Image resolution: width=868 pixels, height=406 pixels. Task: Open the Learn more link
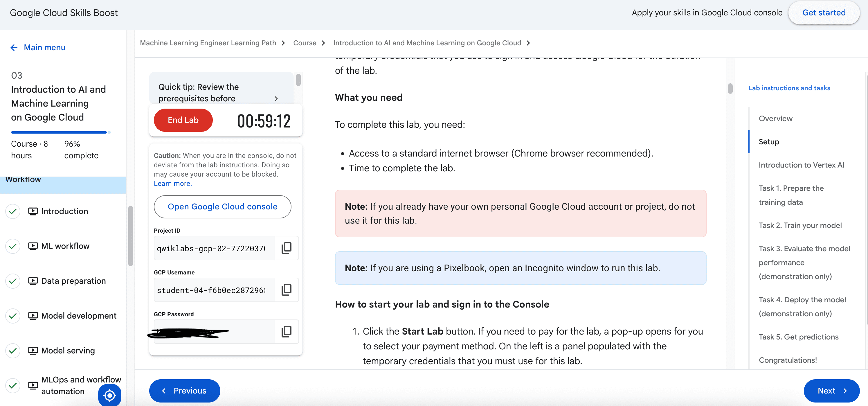tap(172, 184)
